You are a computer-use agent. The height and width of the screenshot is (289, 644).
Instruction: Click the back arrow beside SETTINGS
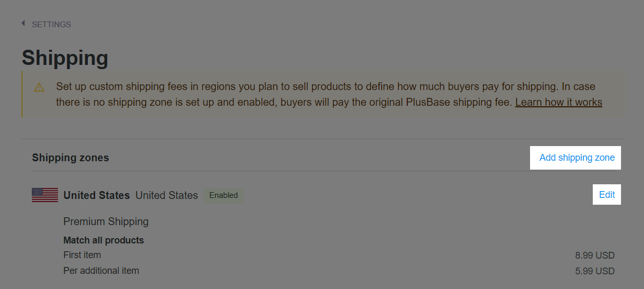coord(23,24)
